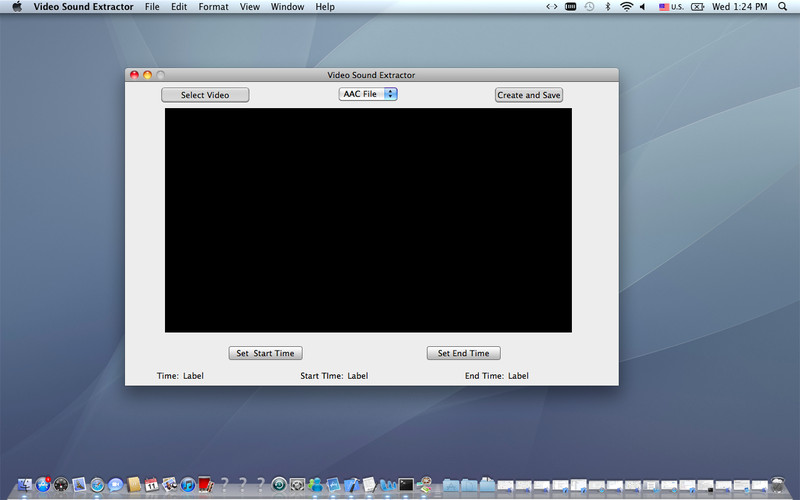Click the "Time: Label" text
The width and height of the screenshot is (800, 500).
click(180, 376)
